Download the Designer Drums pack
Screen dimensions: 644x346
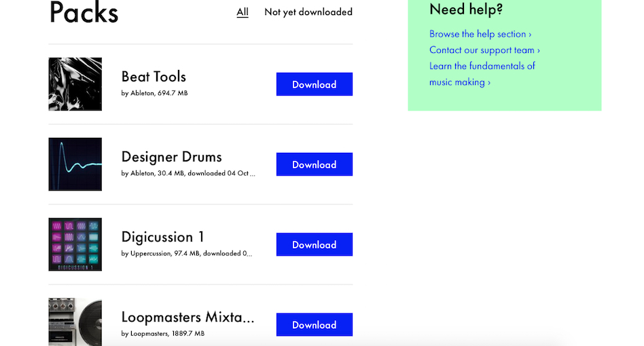click(x=315, y=164)
